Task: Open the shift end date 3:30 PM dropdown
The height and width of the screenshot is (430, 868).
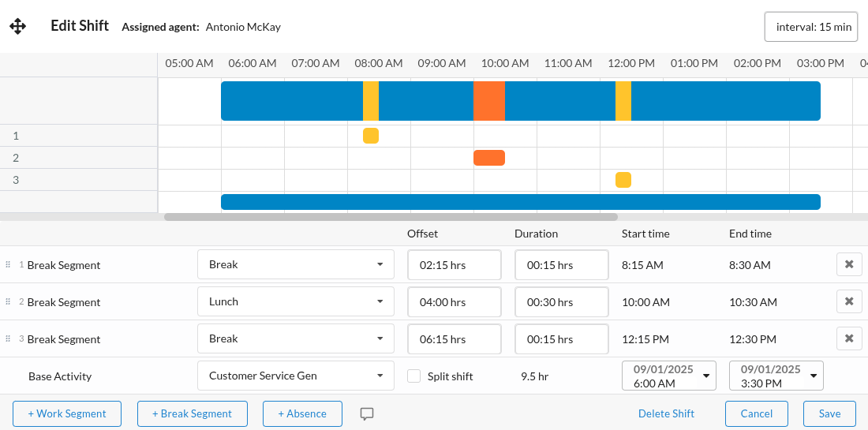Action: 776,376
